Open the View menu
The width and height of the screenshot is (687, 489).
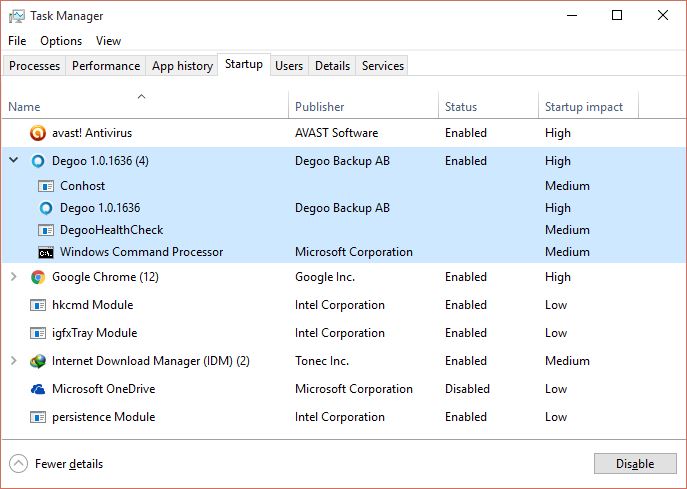pos(108,41)
